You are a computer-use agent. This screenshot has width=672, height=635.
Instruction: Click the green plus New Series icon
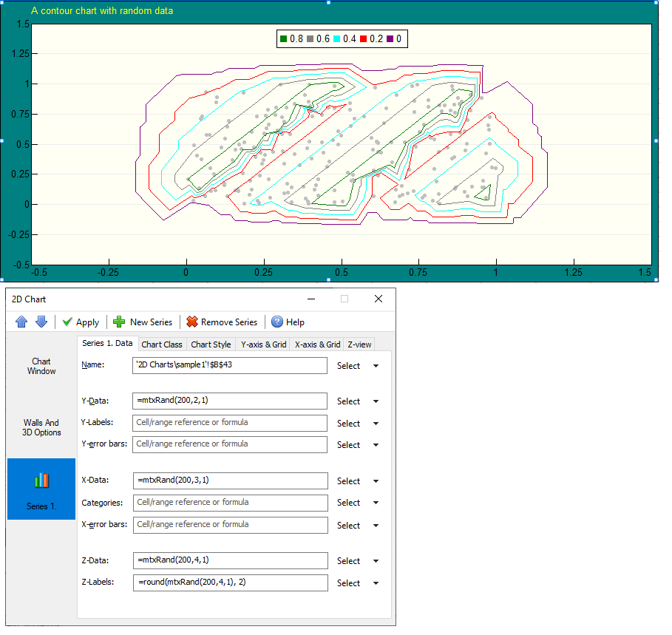[119, 322]
